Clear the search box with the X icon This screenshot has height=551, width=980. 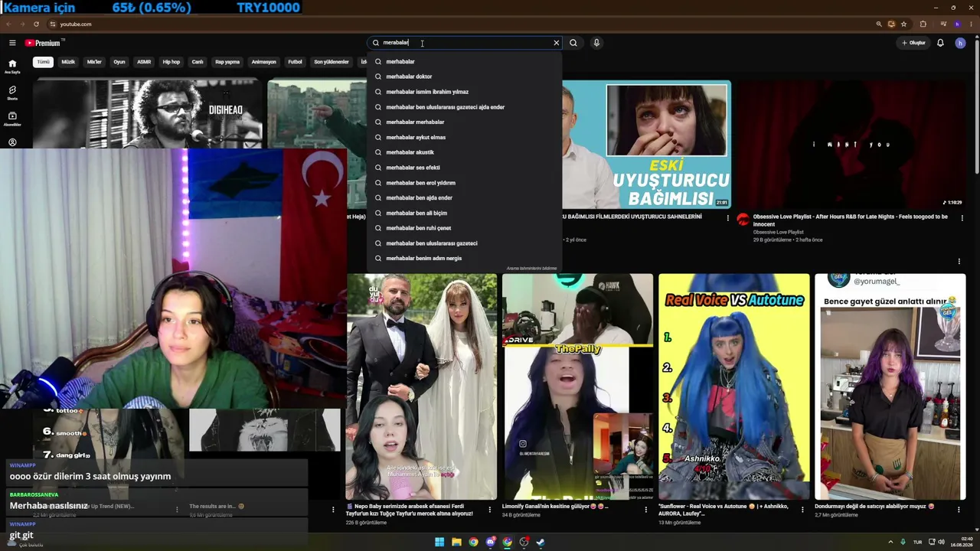click(557, 43)
